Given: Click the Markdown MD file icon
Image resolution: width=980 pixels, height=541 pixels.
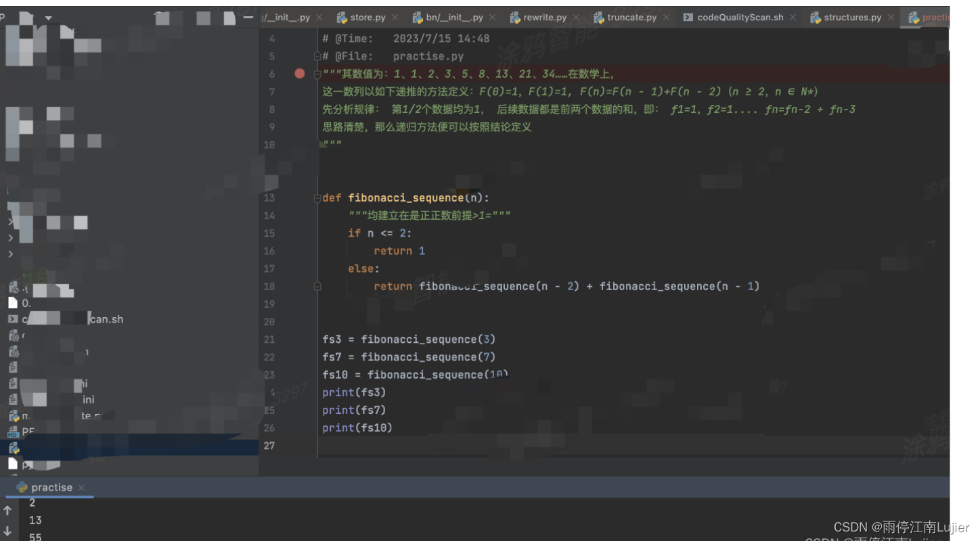Looking at the screenshot, I should point(13,432).
